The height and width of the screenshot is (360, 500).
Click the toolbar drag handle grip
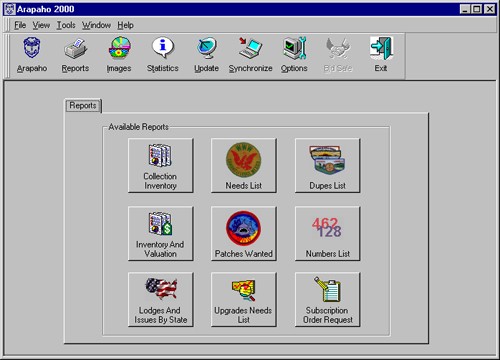click(x=8, y=56)
